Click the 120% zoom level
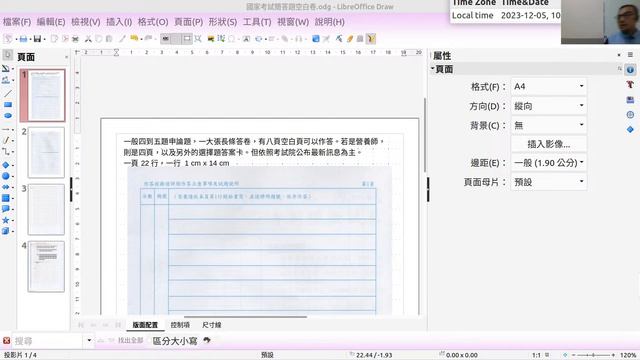The width and height of the screenshot is (640, 360). pos(628,355)
